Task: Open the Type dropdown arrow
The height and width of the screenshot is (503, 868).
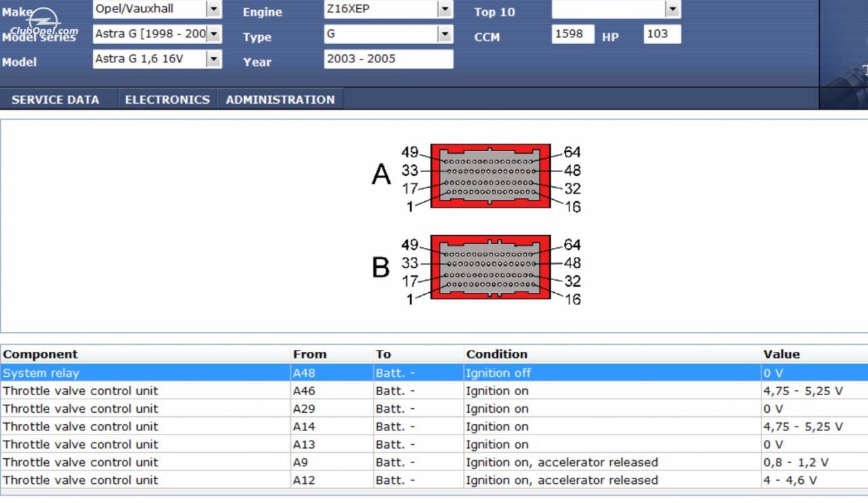Action: pyautogui.click(x=445, y=34)
